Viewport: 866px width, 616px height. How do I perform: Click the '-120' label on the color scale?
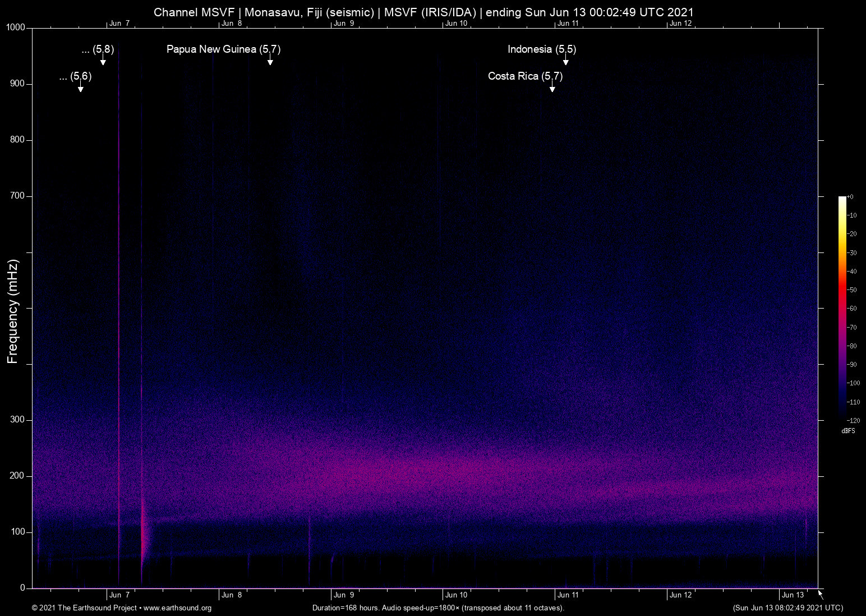853,420
